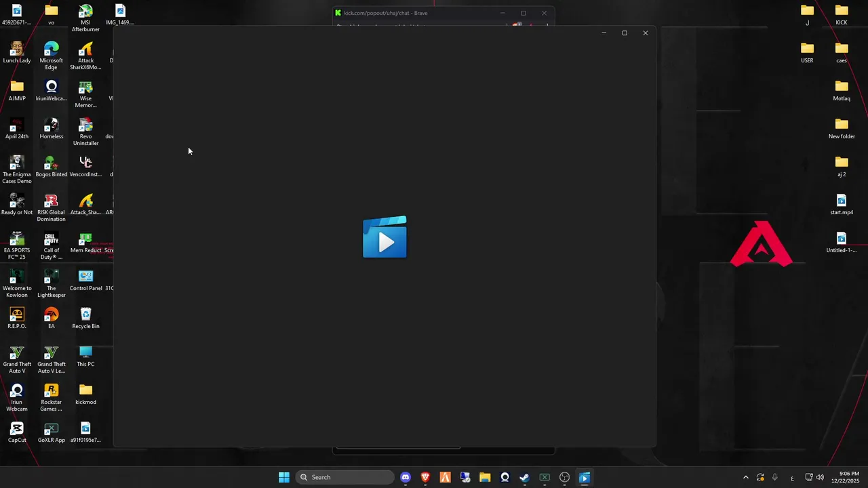Open Discord from the taskbar
This screenshot has height=488, width=868.
[x=406, y=477]
